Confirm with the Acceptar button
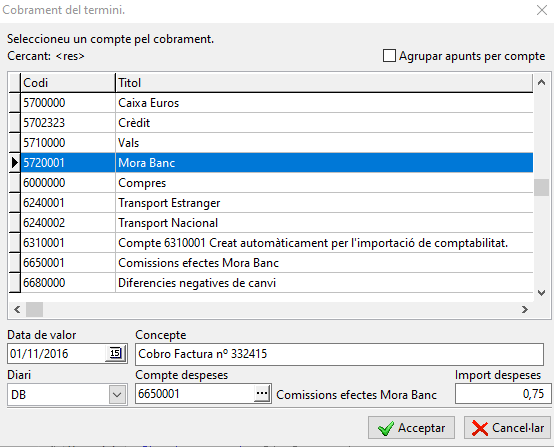The image size is (554, 447). click(411, 428)
